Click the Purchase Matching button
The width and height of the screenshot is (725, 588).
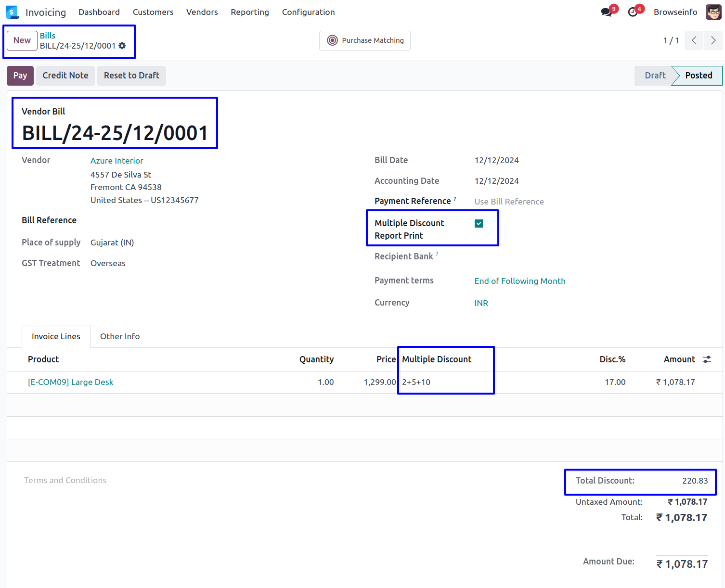click(365, 40)
